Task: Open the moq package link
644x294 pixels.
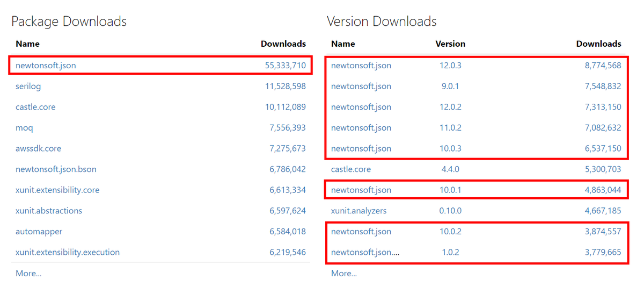Action: (x=24, y=128)
